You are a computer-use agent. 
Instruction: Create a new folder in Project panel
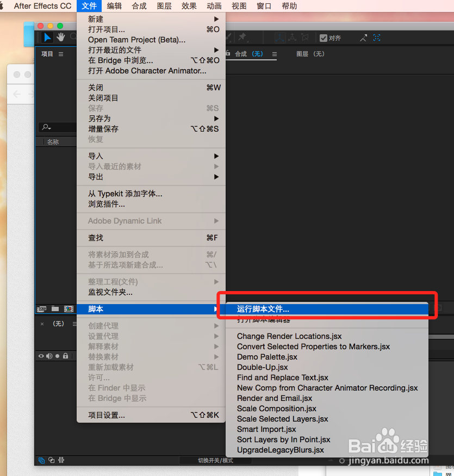pyautogui.click(x=55, y=309)
